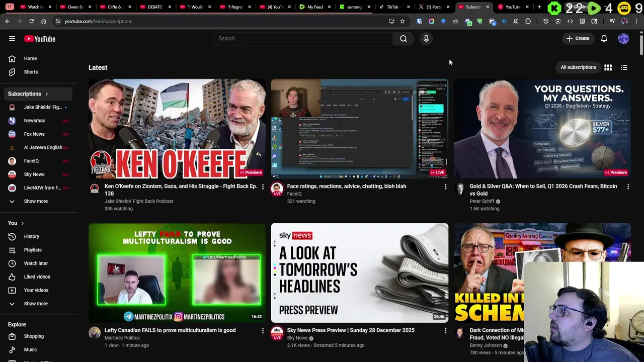Click the All subscriptions link

pyautogui.click(x=578, y=67)
